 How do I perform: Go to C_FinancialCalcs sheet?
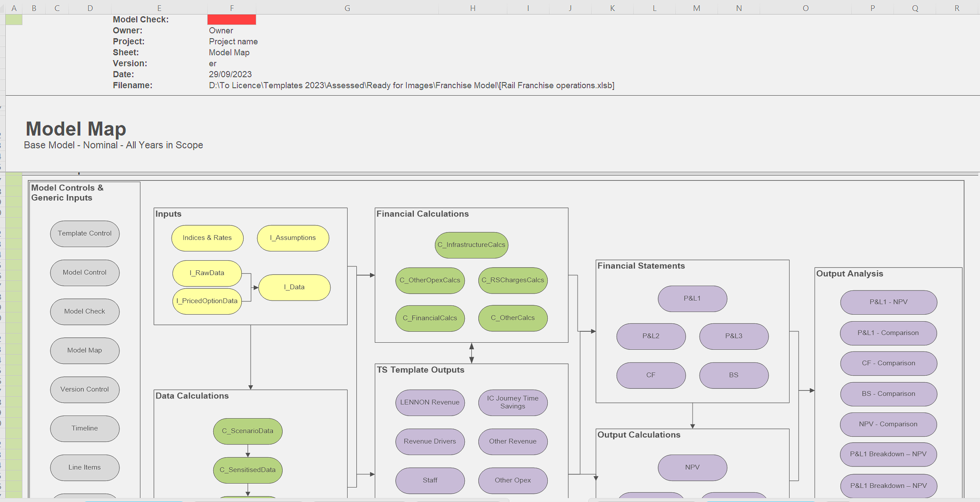[430, 318]
